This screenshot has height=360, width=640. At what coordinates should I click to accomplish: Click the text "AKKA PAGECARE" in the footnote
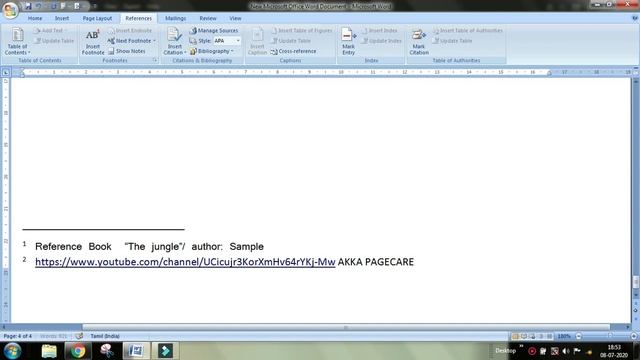point(376,262)
